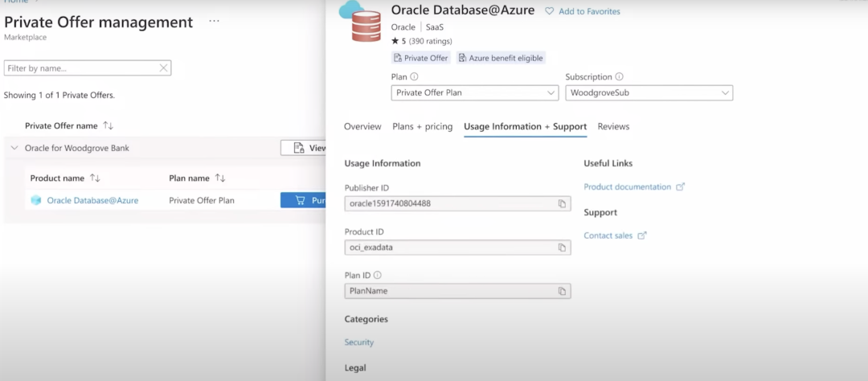Click the Add to Favorites link
The image size is (868, 381).
coord(590,11)
